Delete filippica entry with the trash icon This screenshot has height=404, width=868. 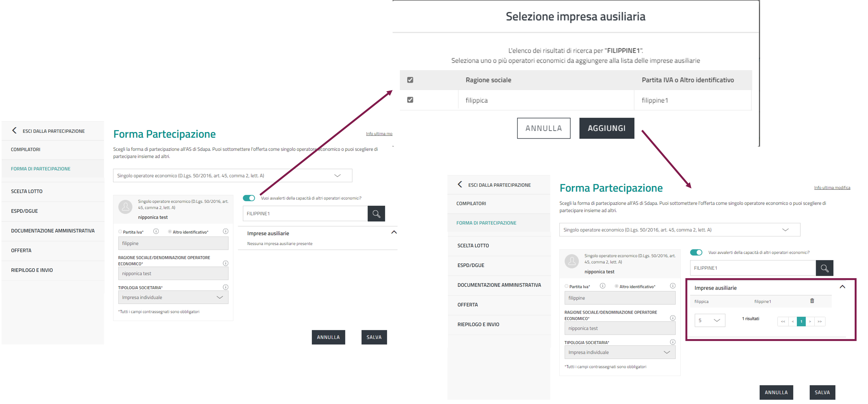[x=812, y=301]
